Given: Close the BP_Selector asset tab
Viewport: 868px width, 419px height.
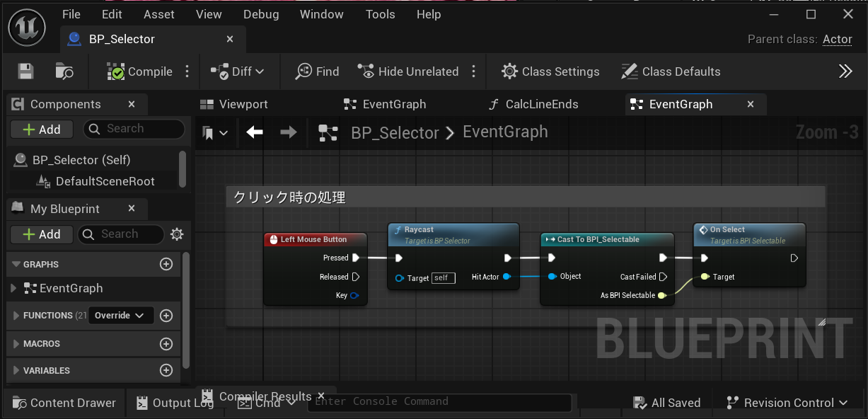Looking at the screenshot, I should (x=230, y=39).
